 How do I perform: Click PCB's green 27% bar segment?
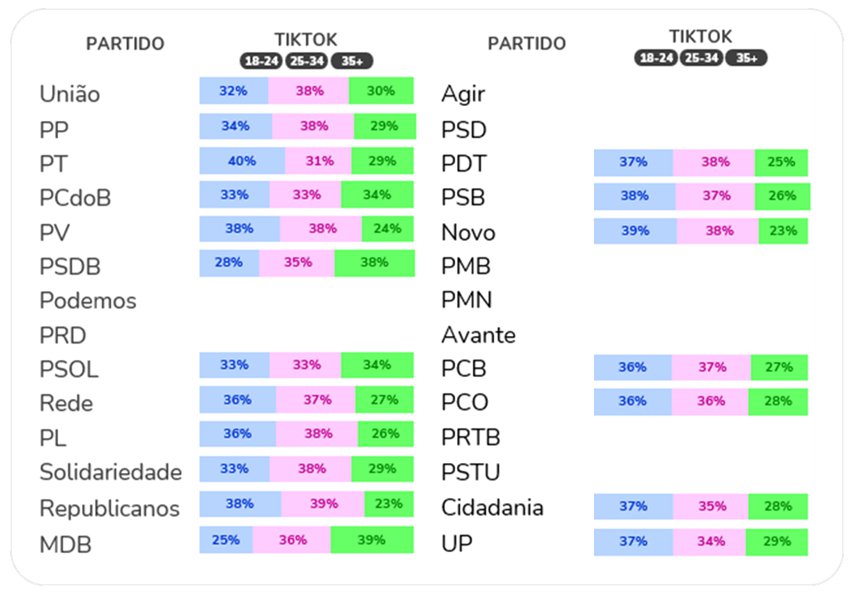[779, 367]
